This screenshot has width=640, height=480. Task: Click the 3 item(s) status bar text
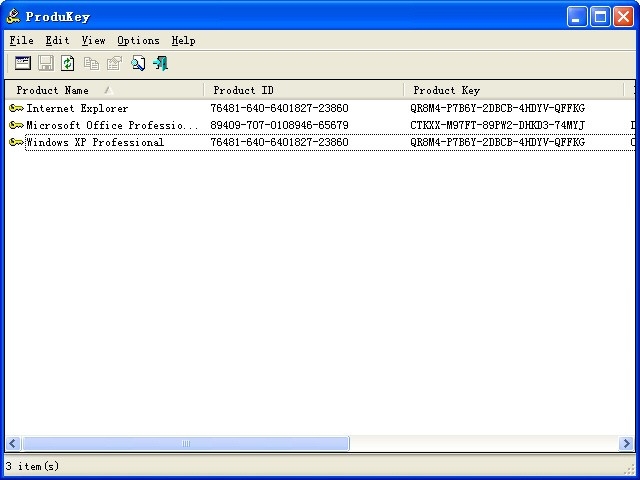pos(33,466)
